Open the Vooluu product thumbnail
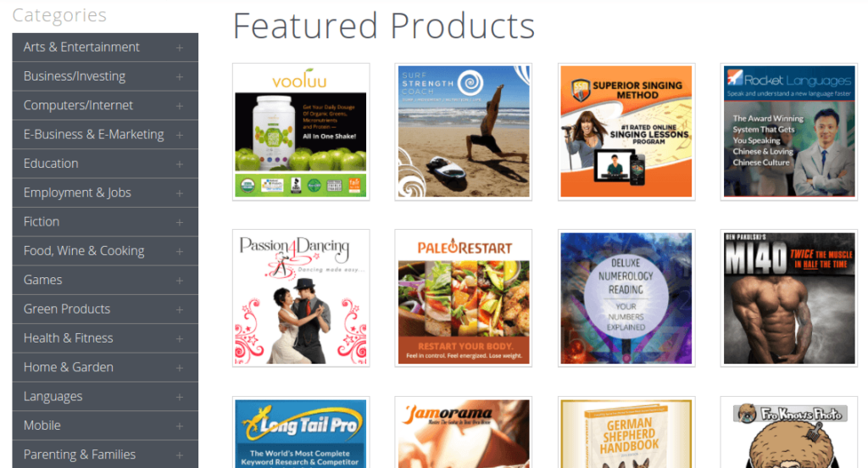 click(x=301, y=131)
